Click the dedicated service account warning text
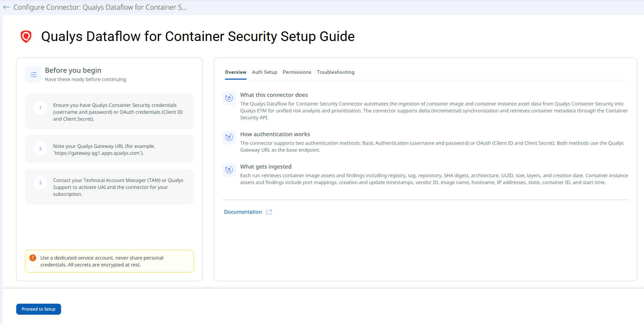 coord(102,261)
